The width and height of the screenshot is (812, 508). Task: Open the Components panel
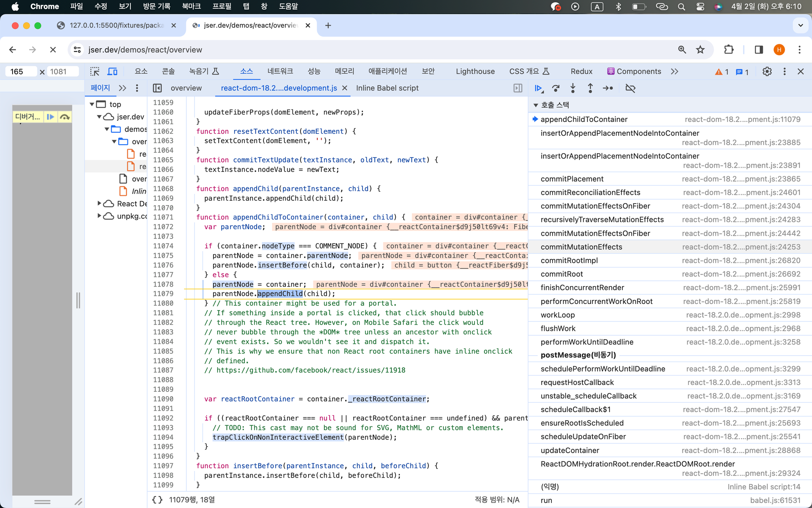(634, 72)
